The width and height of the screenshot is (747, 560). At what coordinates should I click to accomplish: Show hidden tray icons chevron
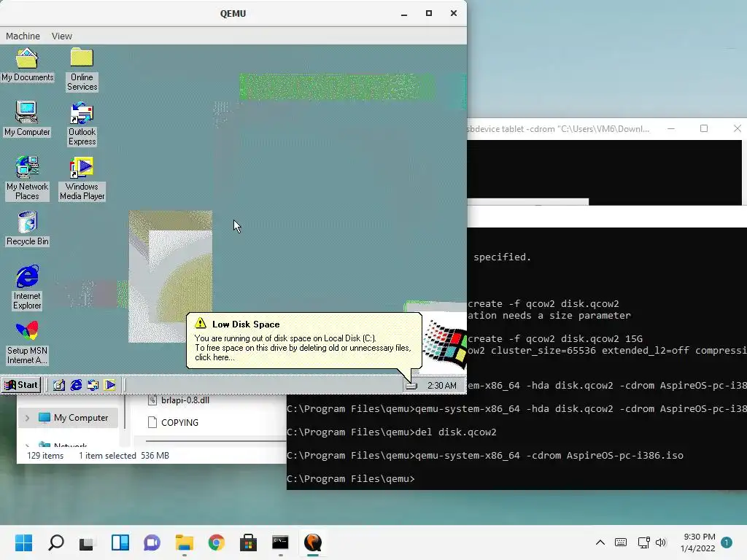coord(600,542)
